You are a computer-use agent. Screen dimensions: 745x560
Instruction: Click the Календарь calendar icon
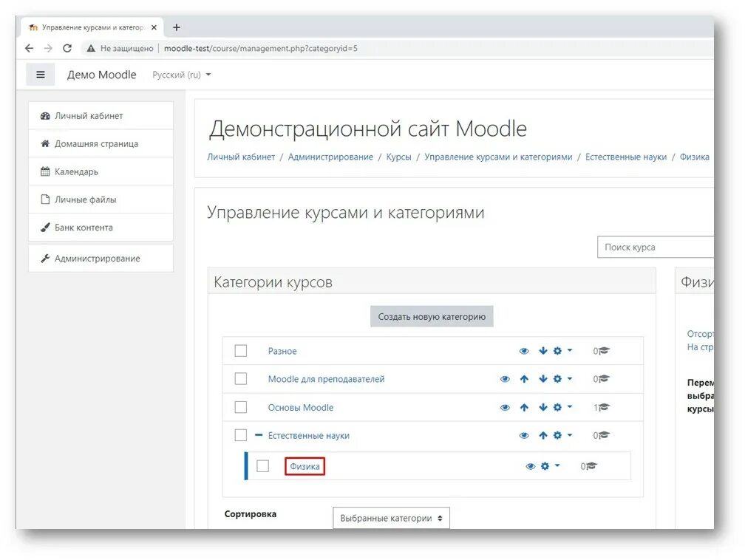(x=45, y=171)
